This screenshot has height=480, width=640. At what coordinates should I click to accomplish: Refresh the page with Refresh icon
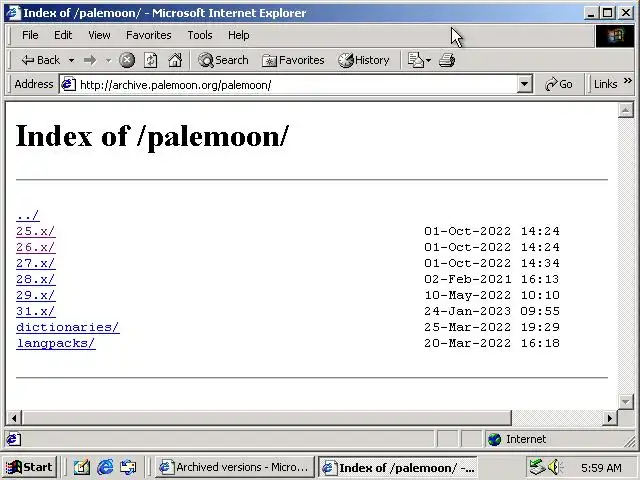(151, 60)
